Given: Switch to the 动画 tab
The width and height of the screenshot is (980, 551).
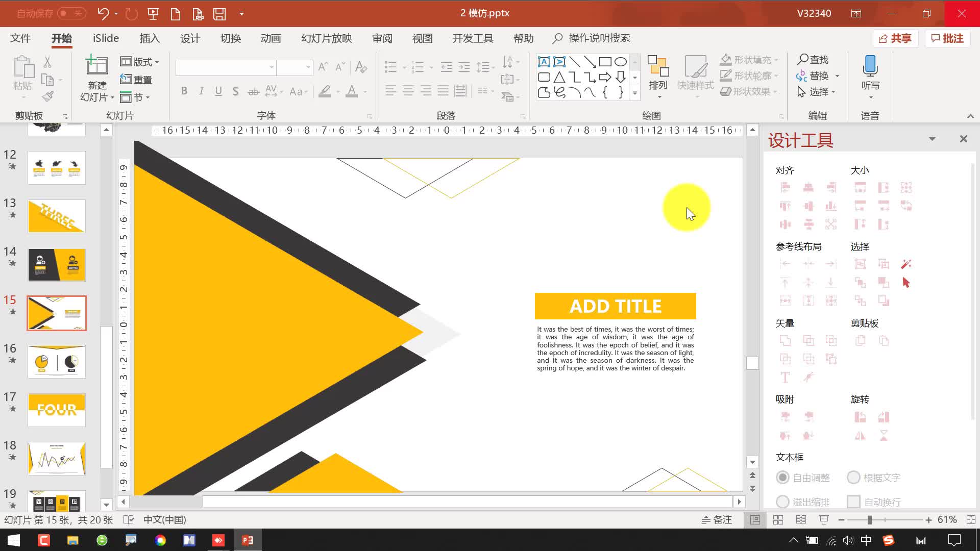Looking at the screenshot, I should (x=271, y=38).
